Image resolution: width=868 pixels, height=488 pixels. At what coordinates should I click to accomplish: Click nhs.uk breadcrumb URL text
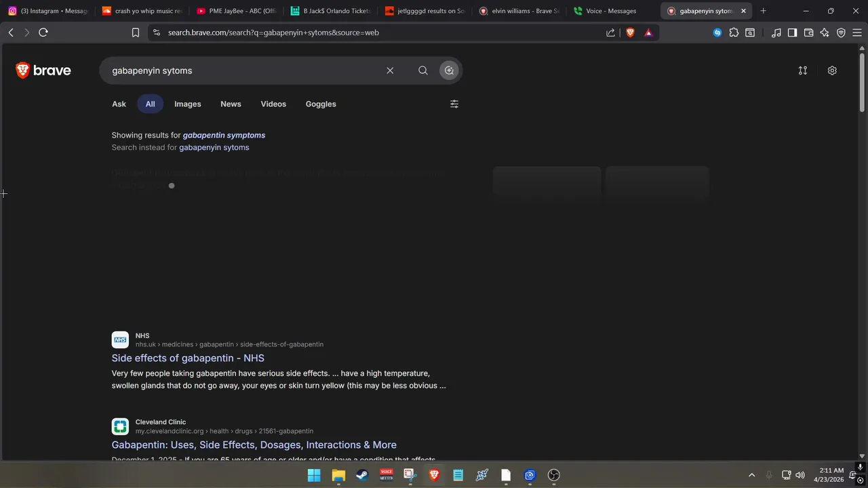229,344
